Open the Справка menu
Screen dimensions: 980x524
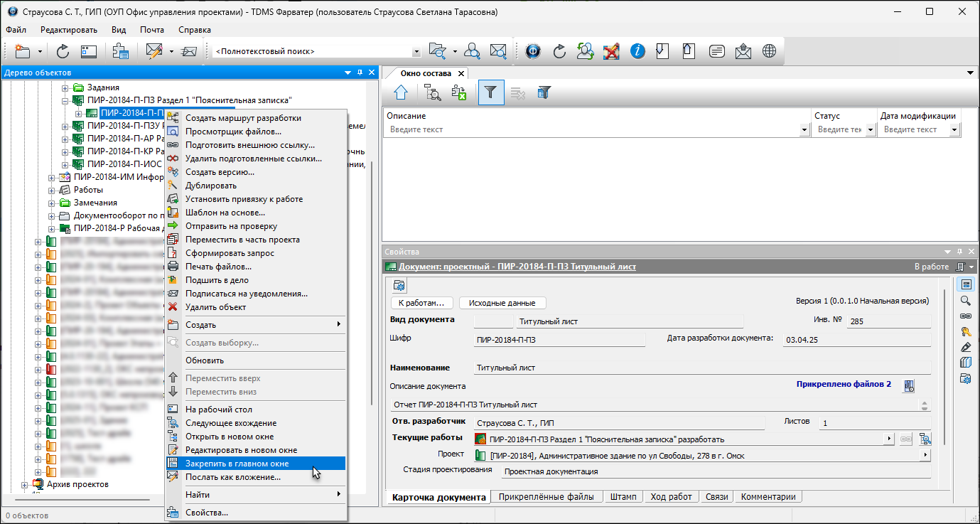(x=194, y=30)
